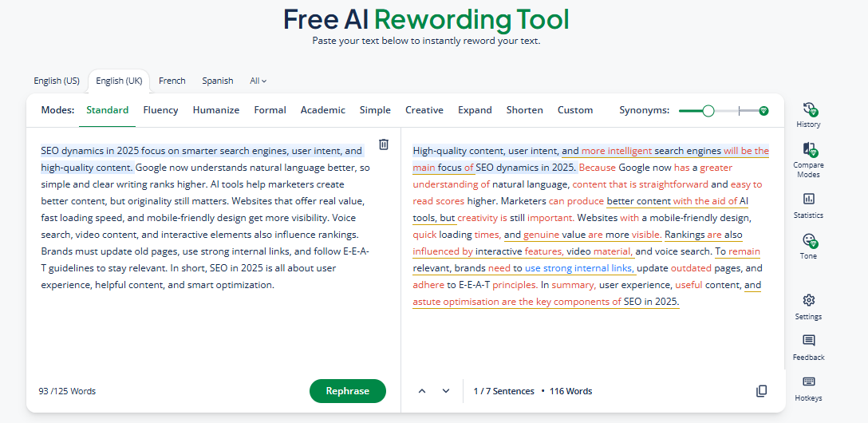Switch language to Spanish
The height and width of the screenshot is (423, 868).
pyautogui.click(x=218, y=81)
